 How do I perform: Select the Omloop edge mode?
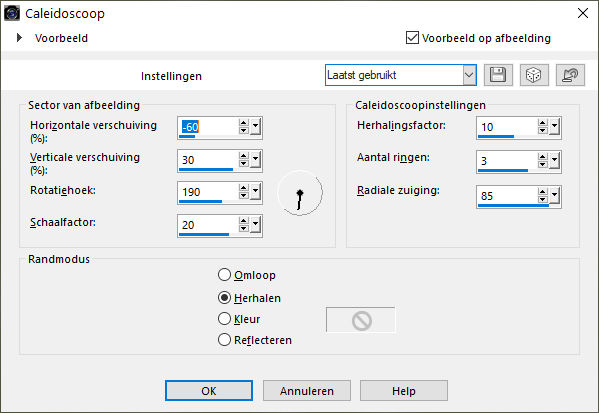click(224, 275)
